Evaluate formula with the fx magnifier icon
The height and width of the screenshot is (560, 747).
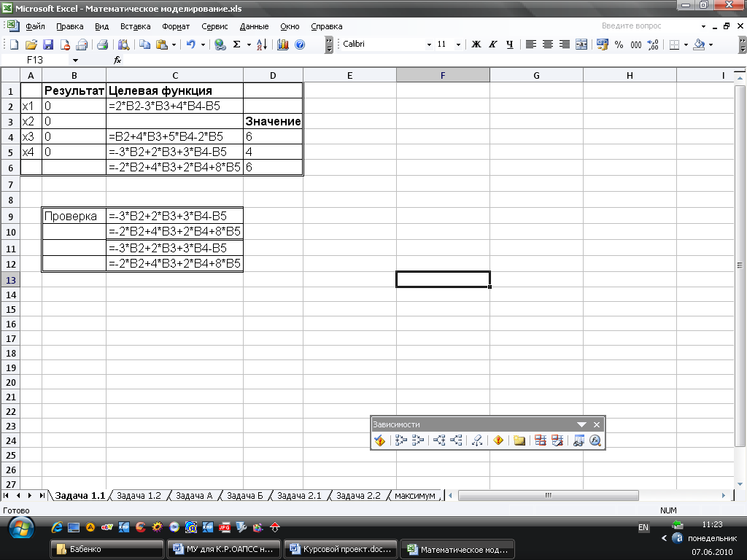[595, 440]
